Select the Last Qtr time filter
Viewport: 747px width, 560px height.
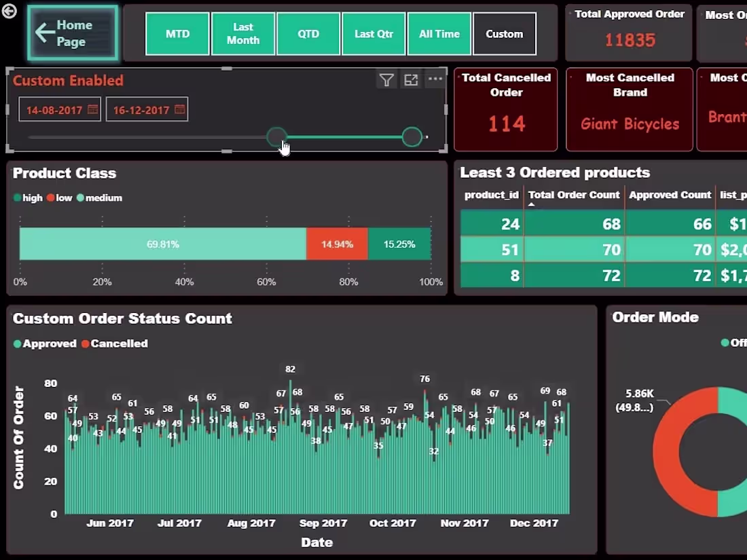[373, 33]
